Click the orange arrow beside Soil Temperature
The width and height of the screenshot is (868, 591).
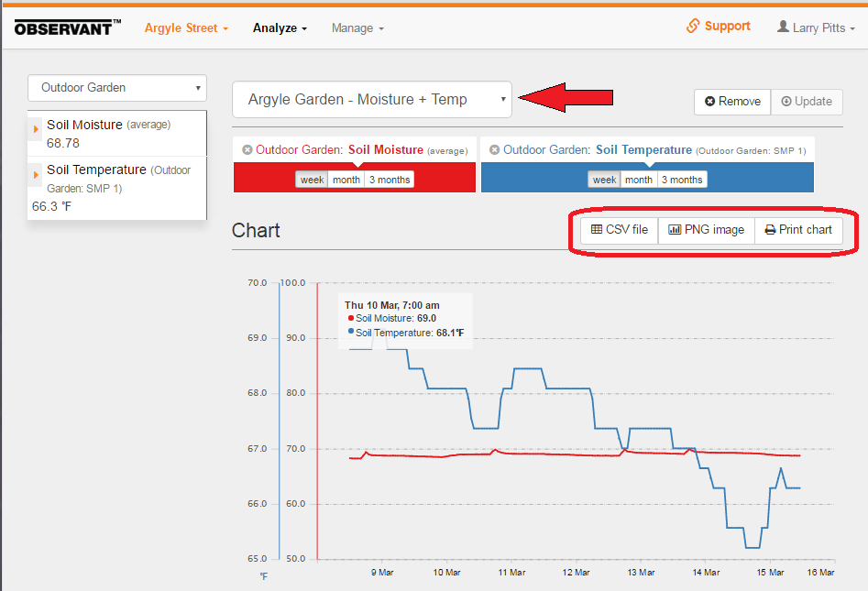click(x=37, y=174)
